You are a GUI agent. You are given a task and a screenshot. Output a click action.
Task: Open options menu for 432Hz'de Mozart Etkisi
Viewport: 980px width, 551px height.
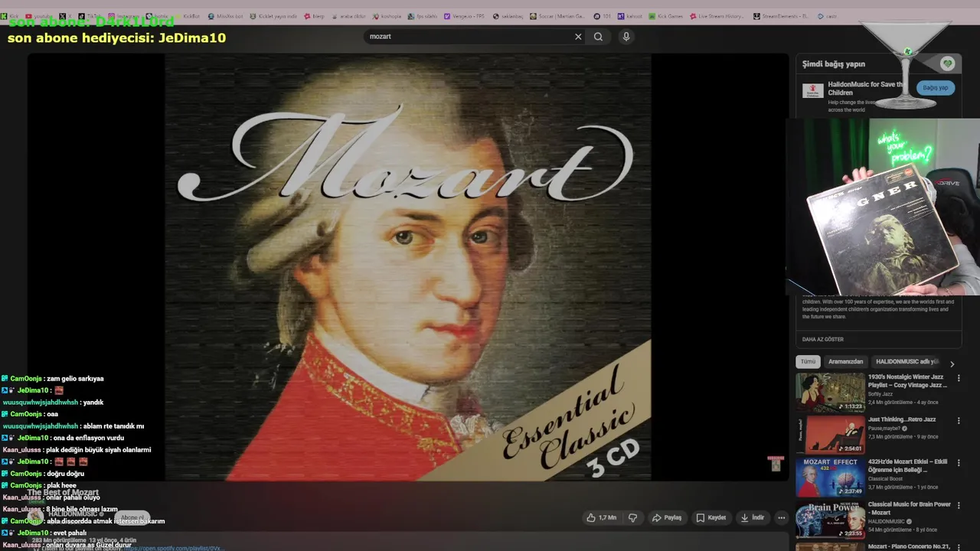tap(958, 463)
